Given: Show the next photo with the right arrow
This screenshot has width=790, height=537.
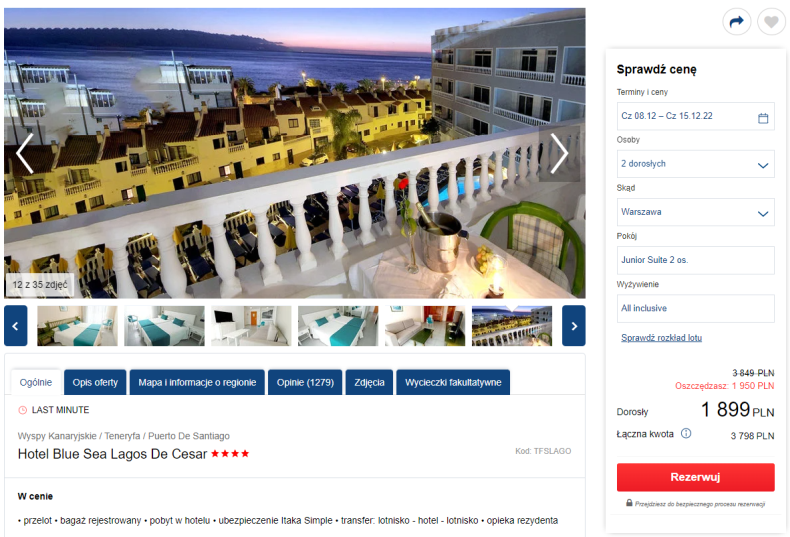Looking at the screenshot, I should [x=559, y=154].
